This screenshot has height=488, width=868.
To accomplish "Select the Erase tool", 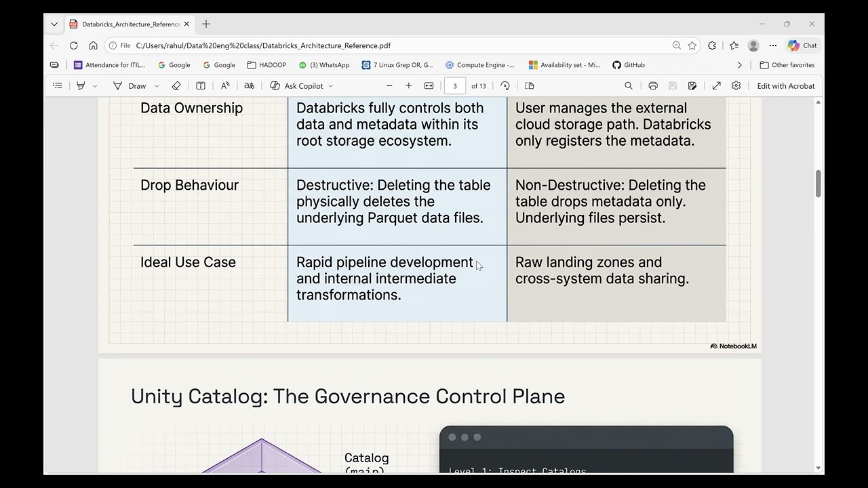I will (x=176, y=86).
